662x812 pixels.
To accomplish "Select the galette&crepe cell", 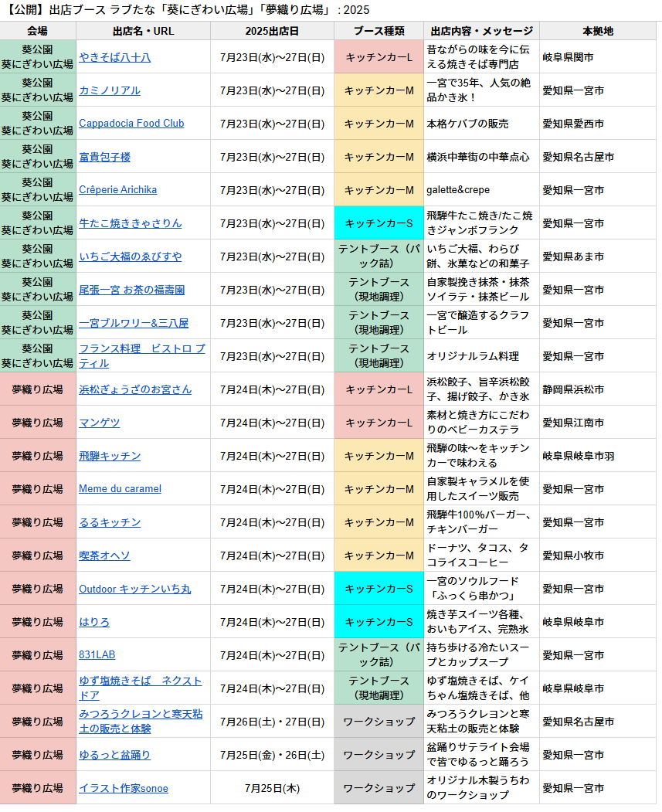I will click(x=481, y=190).
